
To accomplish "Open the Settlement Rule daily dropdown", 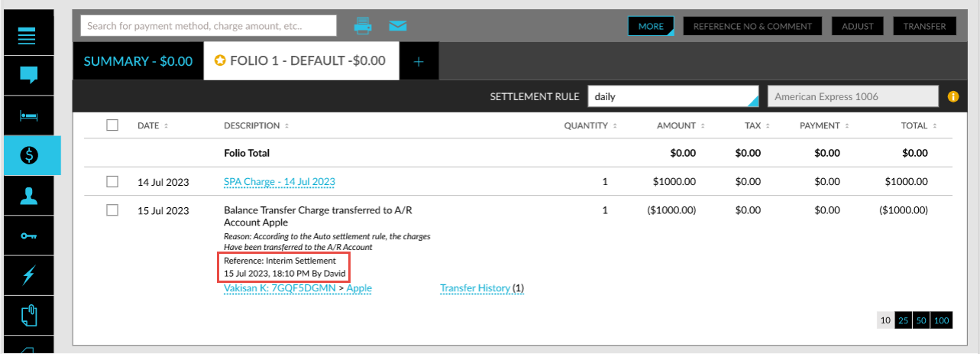I will (674, 97).
